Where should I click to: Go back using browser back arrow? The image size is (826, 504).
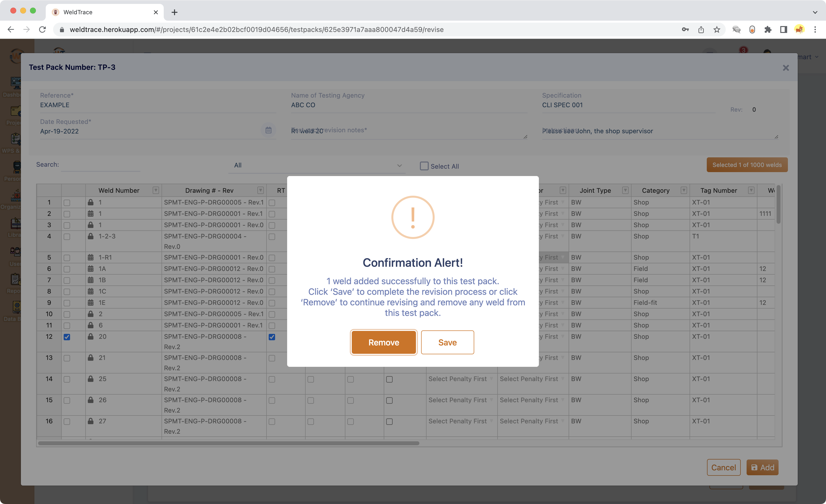pos(11,30)
